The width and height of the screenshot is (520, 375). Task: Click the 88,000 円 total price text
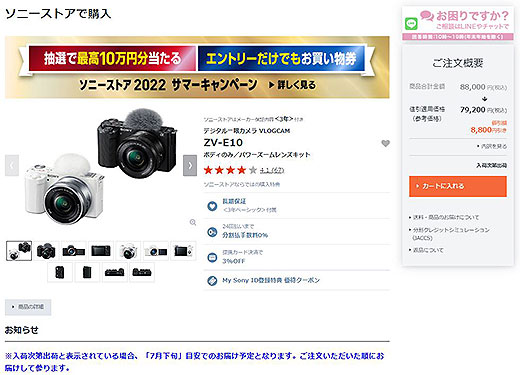click(483, 87)
